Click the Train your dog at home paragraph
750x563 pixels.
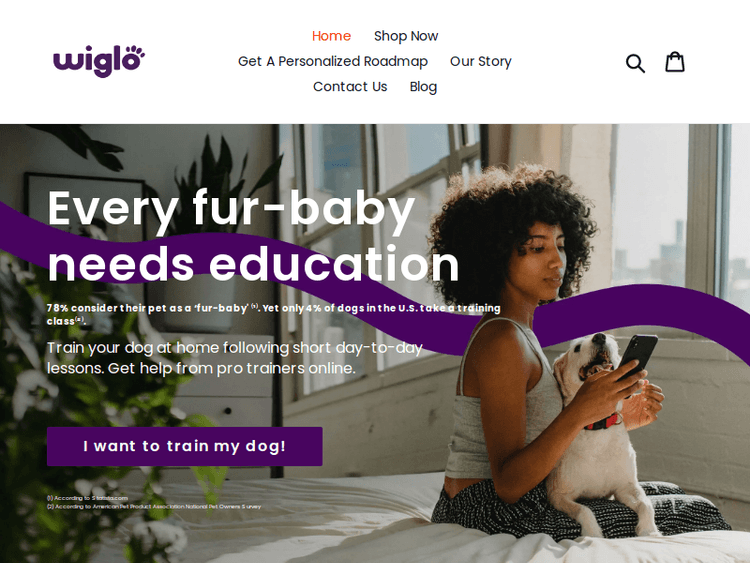tap(235, 358)
